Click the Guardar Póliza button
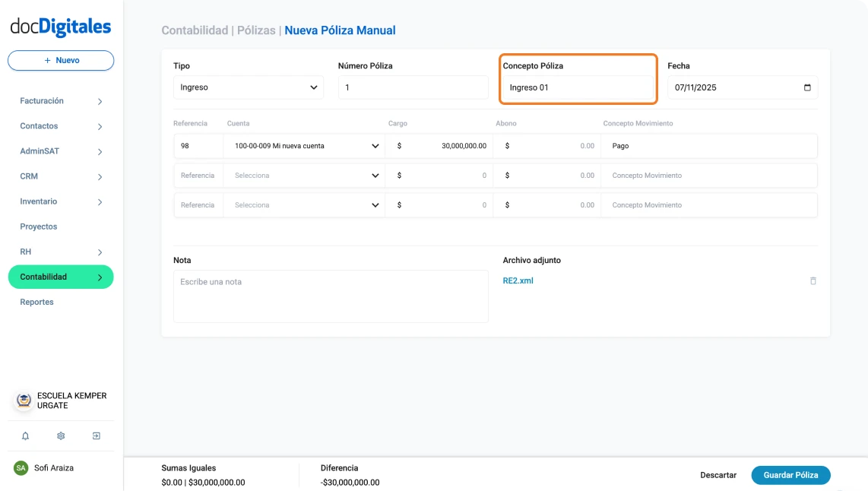 790,475
